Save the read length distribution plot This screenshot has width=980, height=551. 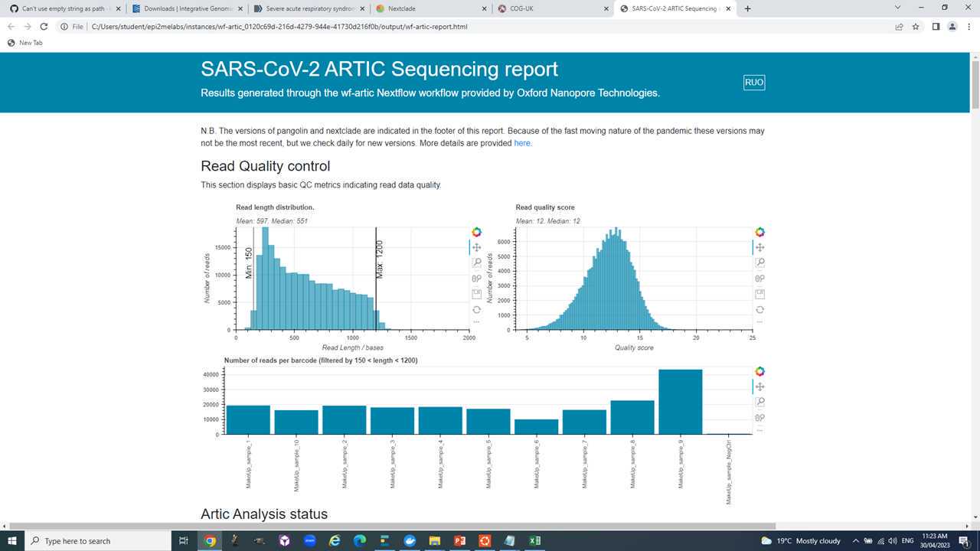(x=476, y=294)
